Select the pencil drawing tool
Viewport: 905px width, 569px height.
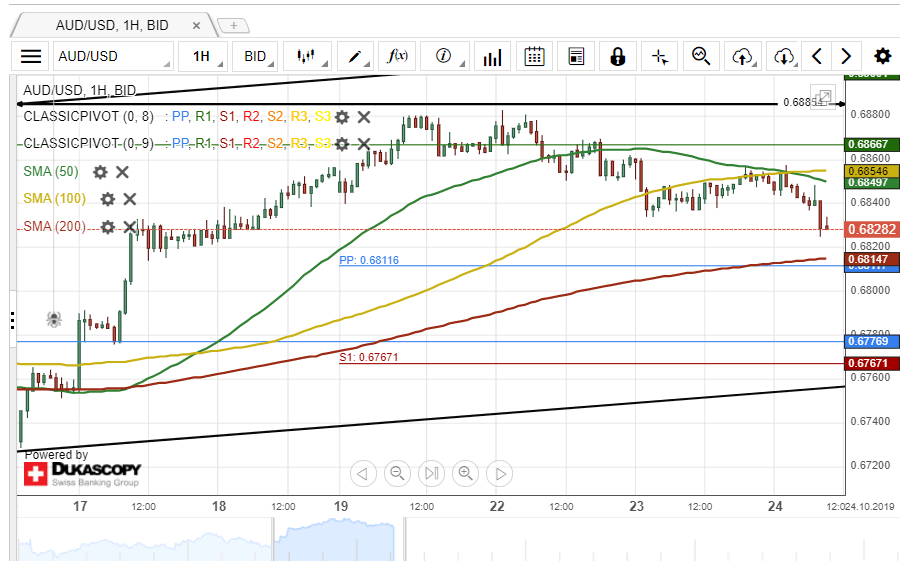(x=354, y=56)
